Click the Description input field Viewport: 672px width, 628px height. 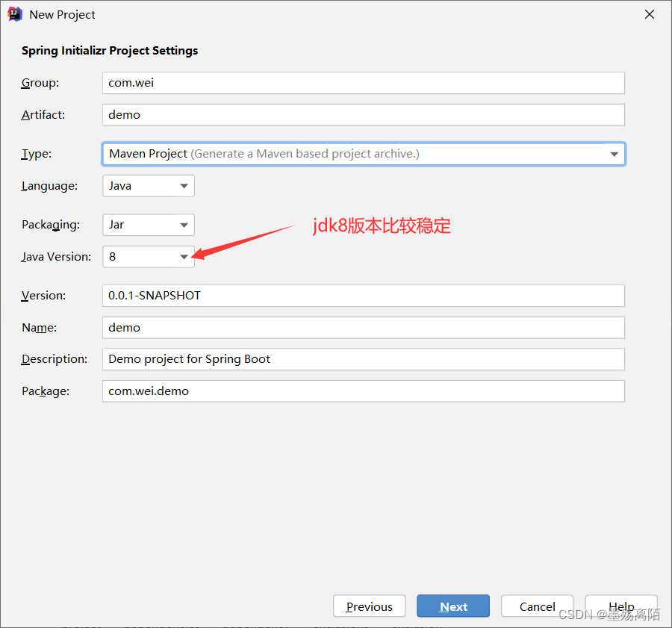click(x=364, y=359)
